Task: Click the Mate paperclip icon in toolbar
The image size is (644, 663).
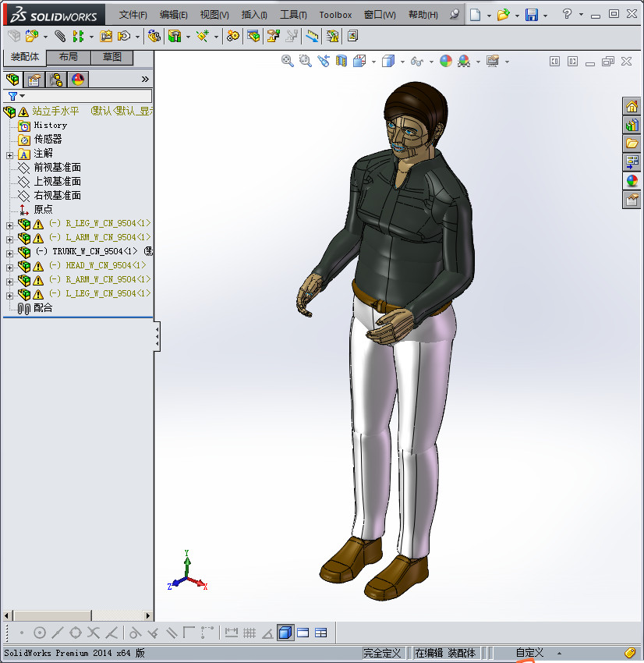Action: tap(60, 36)
